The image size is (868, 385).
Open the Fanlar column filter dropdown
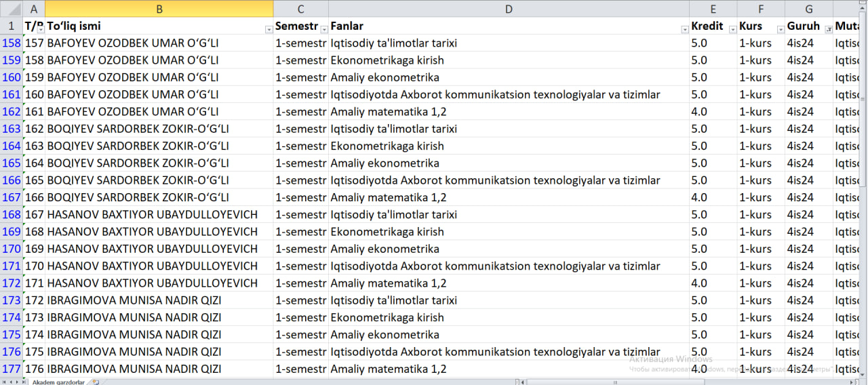685,30
